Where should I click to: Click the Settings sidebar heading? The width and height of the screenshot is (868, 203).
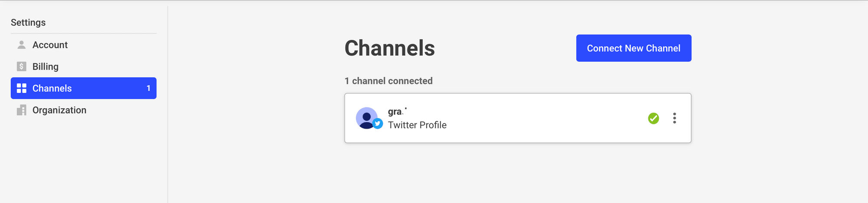click(28, 23)
